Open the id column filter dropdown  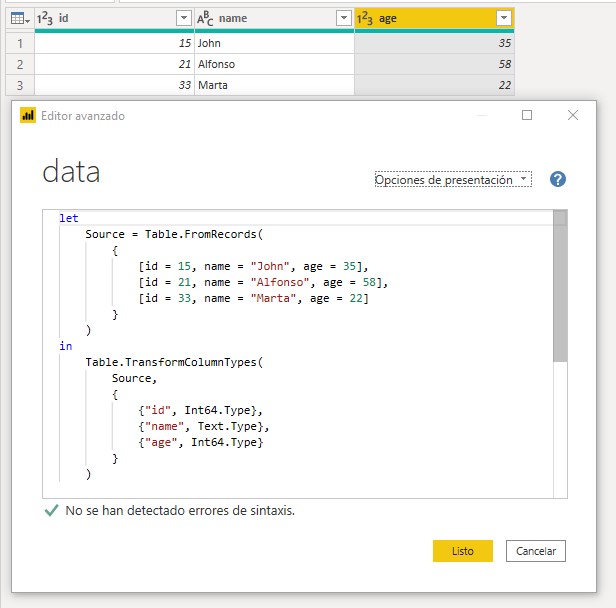point(184,18)
